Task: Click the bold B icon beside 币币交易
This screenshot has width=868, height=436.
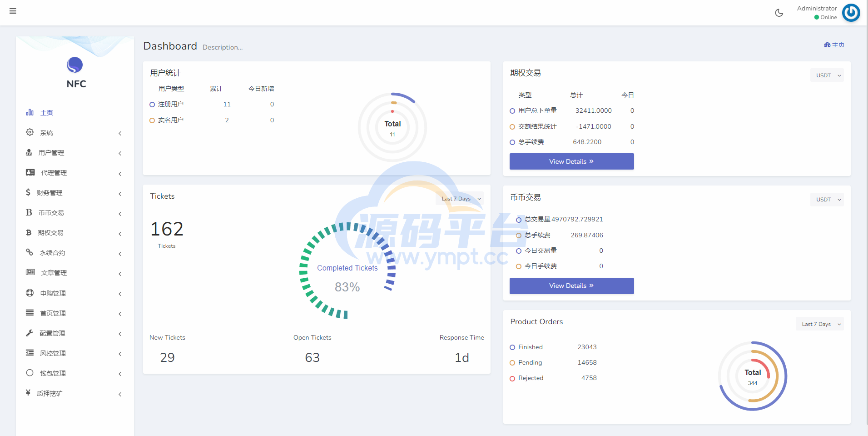Action: [29, 212]
